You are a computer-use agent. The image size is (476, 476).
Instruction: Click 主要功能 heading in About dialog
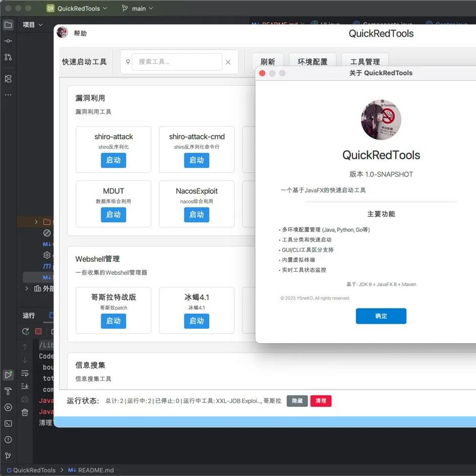tap(381, 214)
